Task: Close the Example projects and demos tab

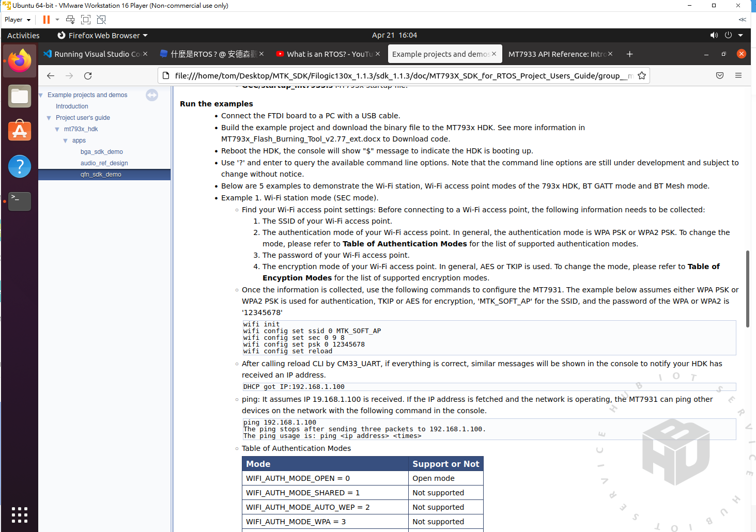Action: pos(494,54)
